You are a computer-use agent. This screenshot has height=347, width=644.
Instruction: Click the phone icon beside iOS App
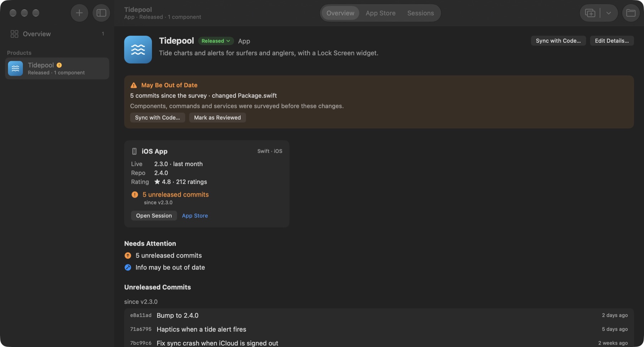coord(134,151)
